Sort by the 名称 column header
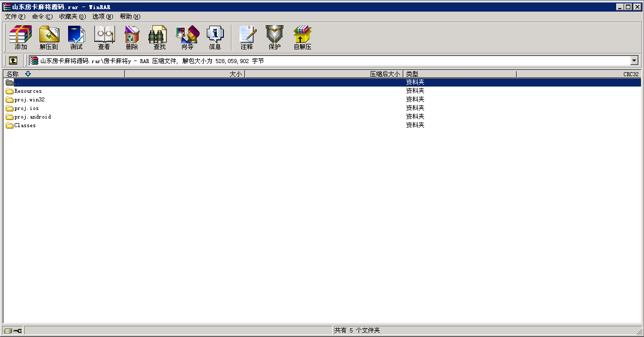Viewport: 644px width, 337px height. 63,74
